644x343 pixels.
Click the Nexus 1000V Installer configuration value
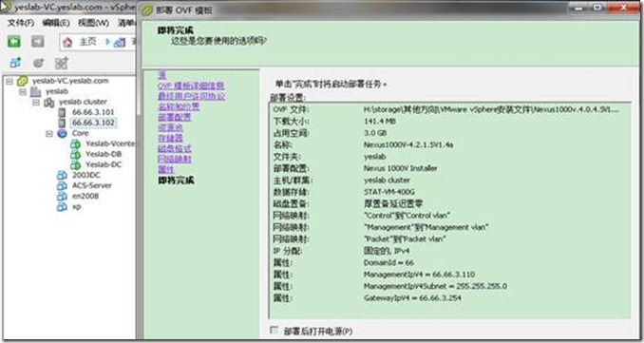click(x=401, y=168)
